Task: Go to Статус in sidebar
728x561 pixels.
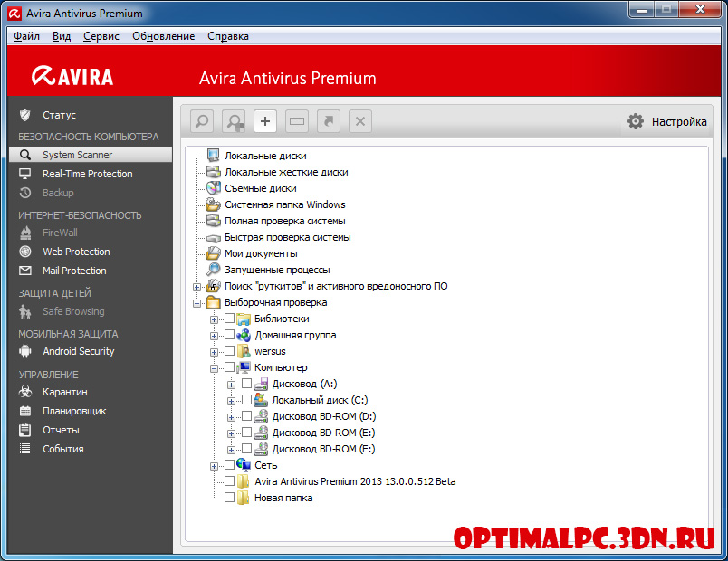Action: (60, 115)
